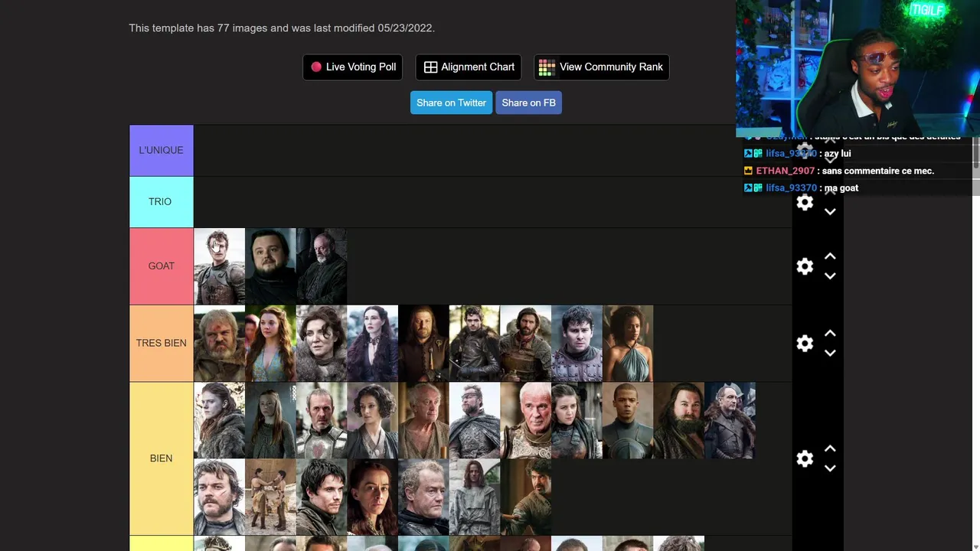Image resolution: width=980 pixels, height=551 pixels.
Task: Select the balding man with heart-emblem armor
Action: pos(322,420)
